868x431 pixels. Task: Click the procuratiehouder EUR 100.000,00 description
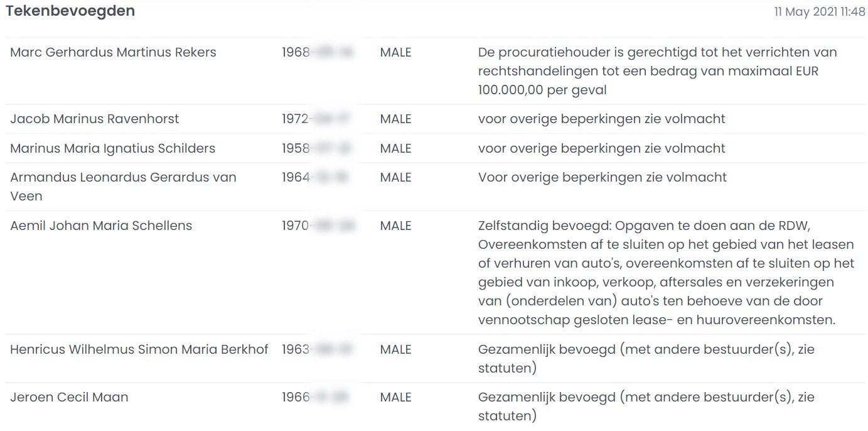(x=656, y=71)
